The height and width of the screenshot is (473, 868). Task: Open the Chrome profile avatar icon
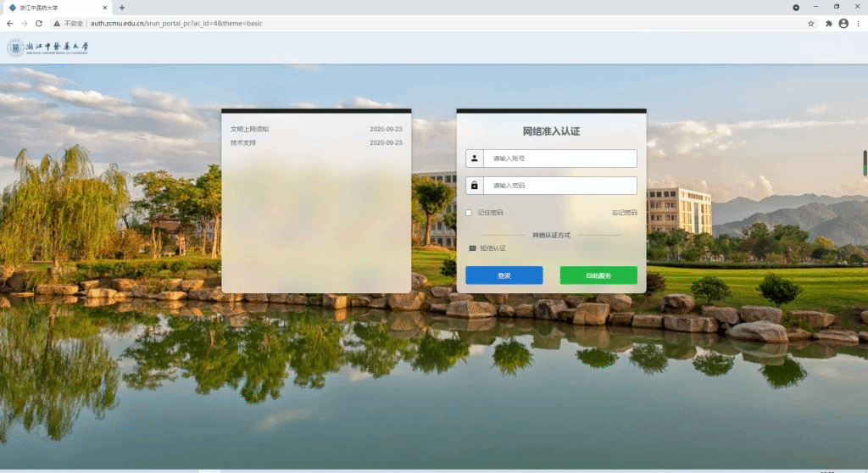843,24
